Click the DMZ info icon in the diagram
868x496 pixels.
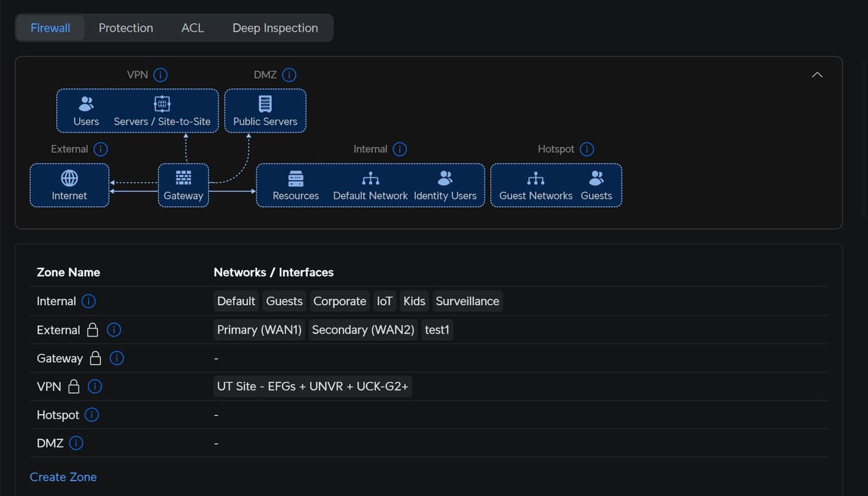coord(289,75)
